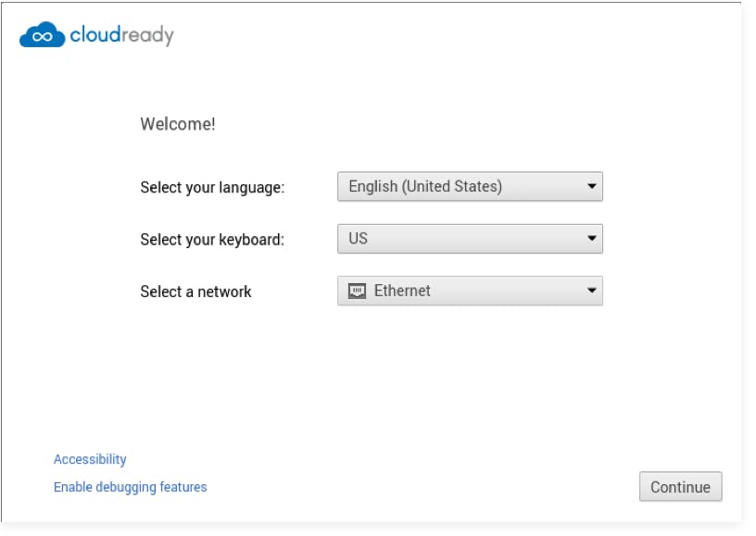Click the CloudReady cloud logo icon
This screenshot has height=536, width=756.
(x=43, y=36)
